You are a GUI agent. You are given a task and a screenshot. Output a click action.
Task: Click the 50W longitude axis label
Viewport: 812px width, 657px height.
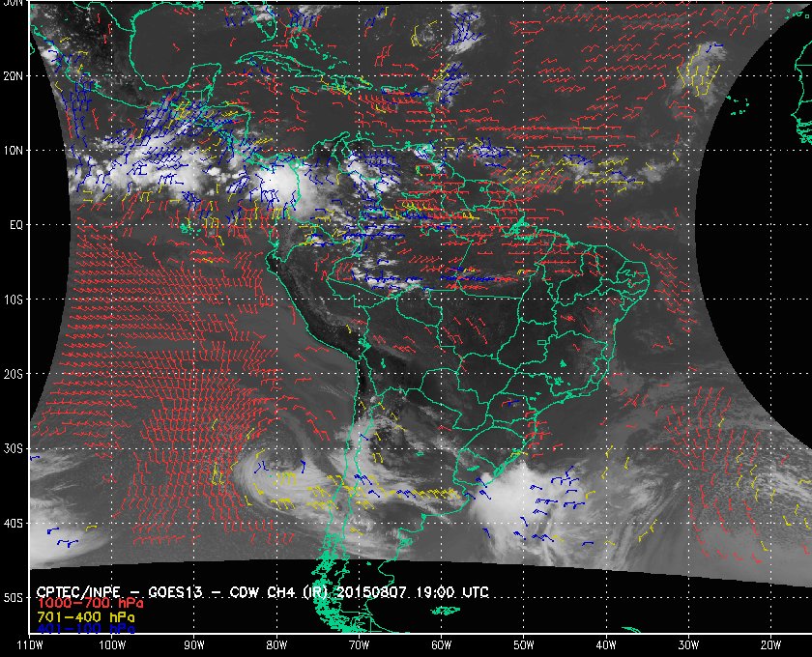pos(523,644)
